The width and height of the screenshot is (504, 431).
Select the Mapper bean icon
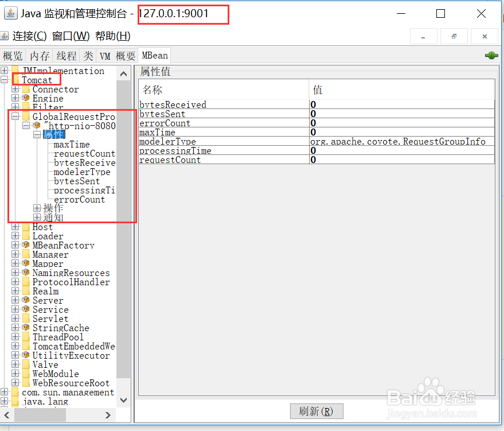click(26, 263)
